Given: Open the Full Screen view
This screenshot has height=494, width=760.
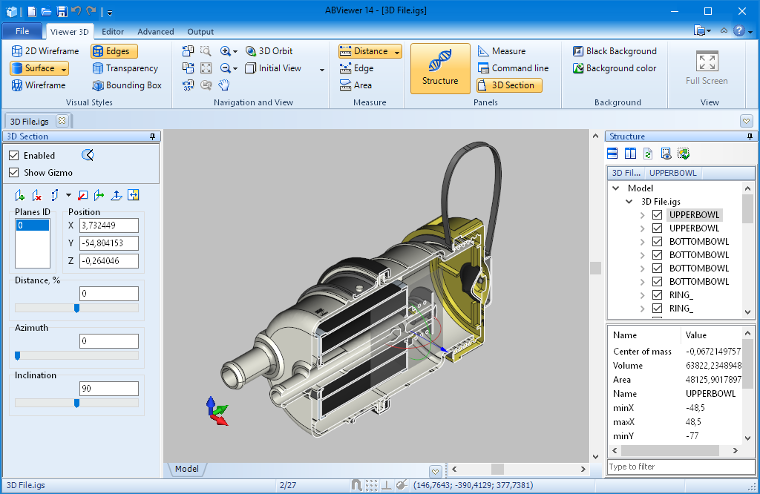Looking at the screenshot, I should [706, 67].
